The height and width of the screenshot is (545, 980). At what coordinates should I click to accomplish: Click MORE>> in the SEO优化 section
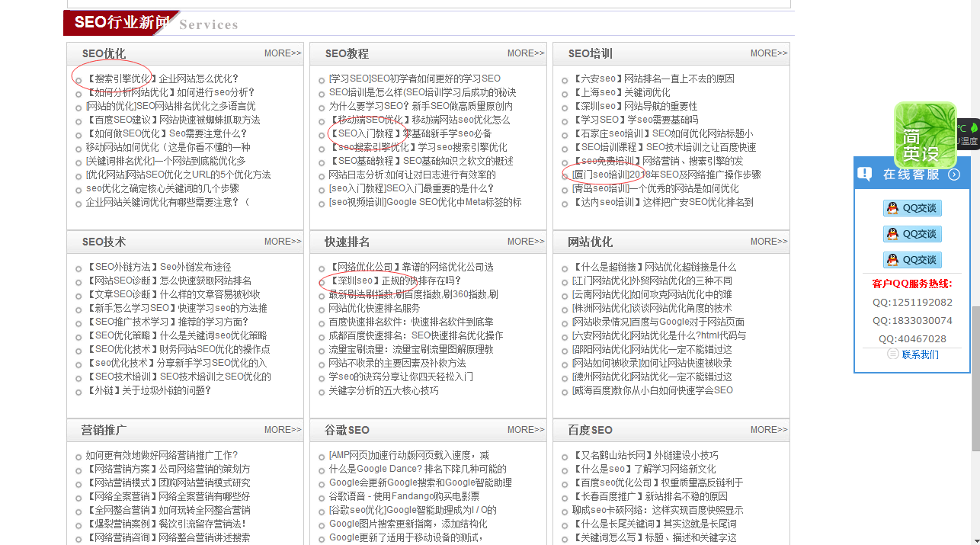click(282, 53)
